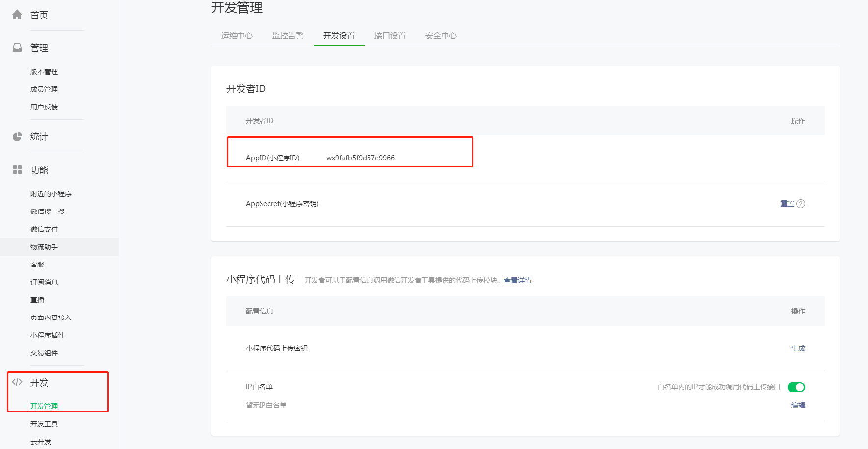Click the grid icon next to 功能
868x449 pixels.
click(x=17, y=170)
